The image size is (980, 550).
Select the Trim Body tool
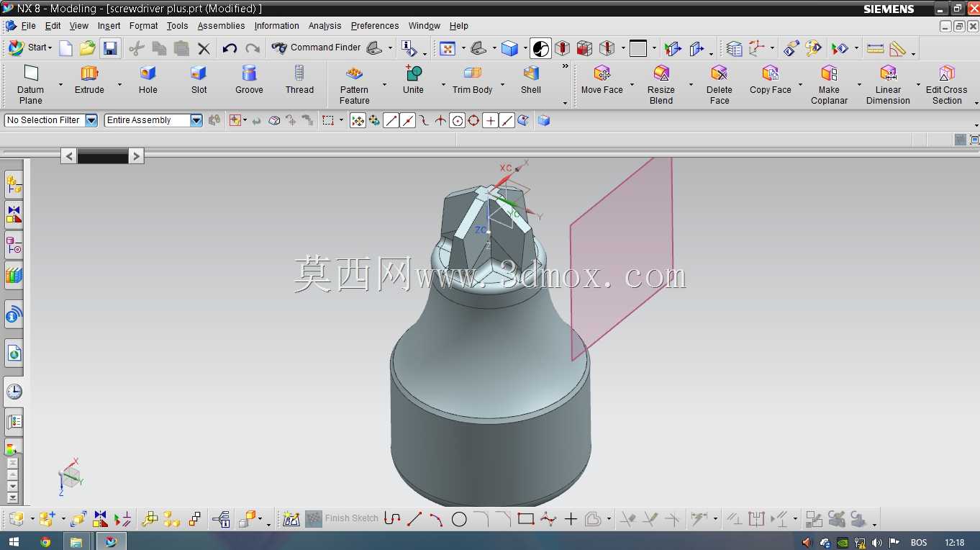point(473,79)
